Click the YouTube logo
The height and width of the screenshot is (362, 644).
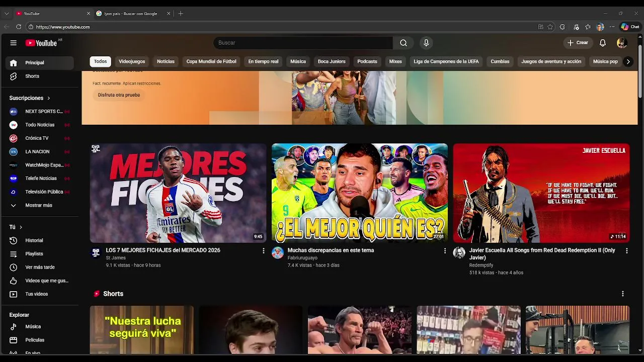click(41, 43)
